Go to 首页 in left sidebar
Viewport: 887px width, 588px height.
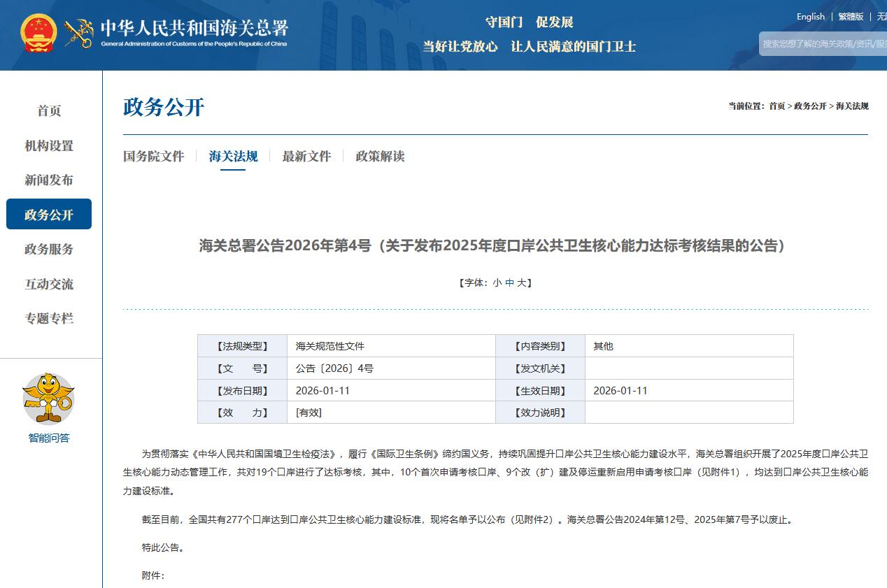point(49,110)
